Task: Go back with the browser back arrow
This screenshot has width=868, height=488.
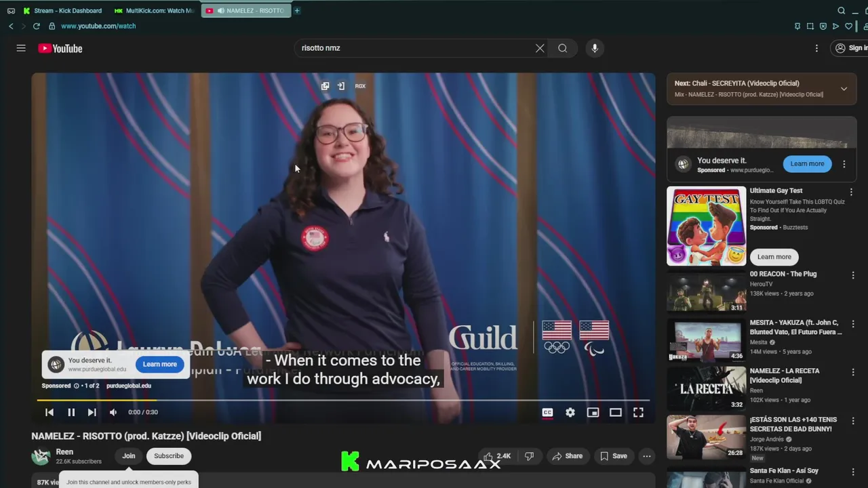Action: pyautogui.click(x=11, y=26)
